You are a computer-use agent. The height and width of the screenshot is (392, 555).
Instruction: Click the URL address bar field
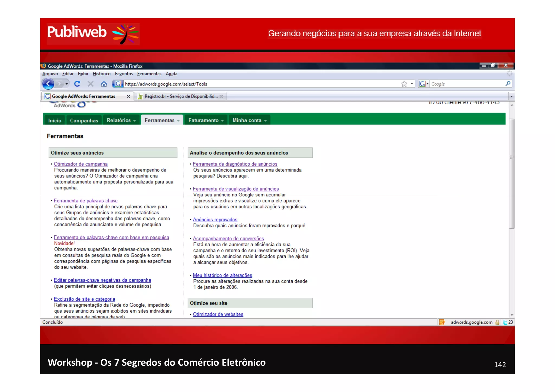click(x=260, y=84)
